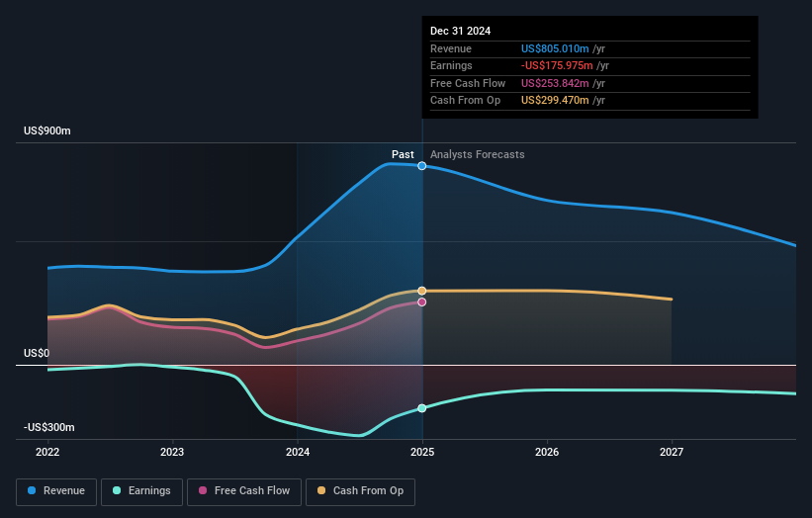Click the Analysts Forecasts label
The height and width of the screenshot is (518, 812).
478,154
